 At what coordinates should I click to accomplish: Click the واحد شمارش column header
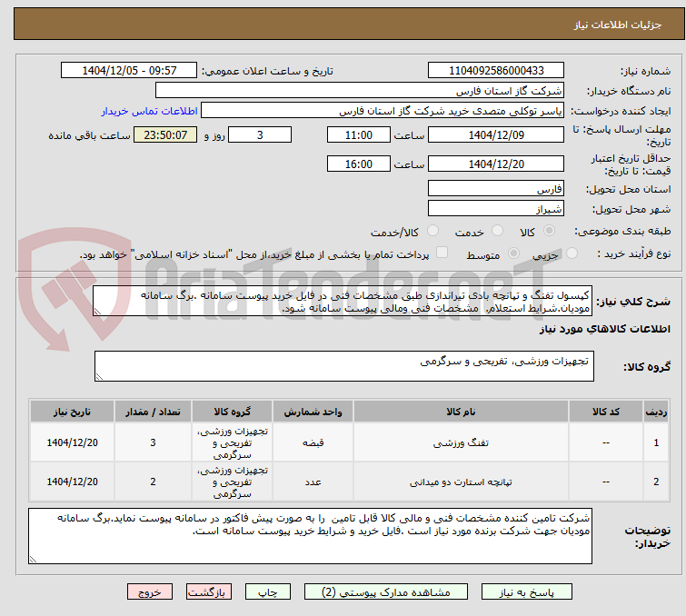pyautogui.click(x=313, y=412)
